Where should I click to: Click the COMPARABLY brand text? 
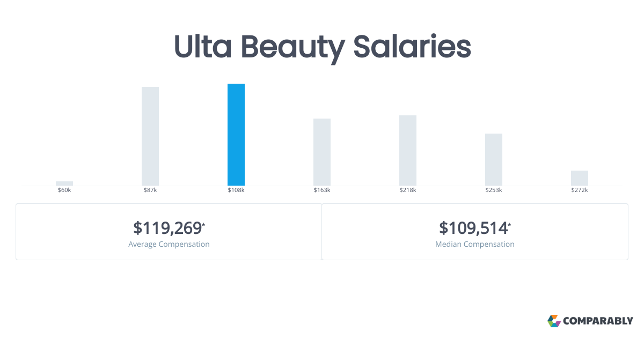click(x=598, y=321)
